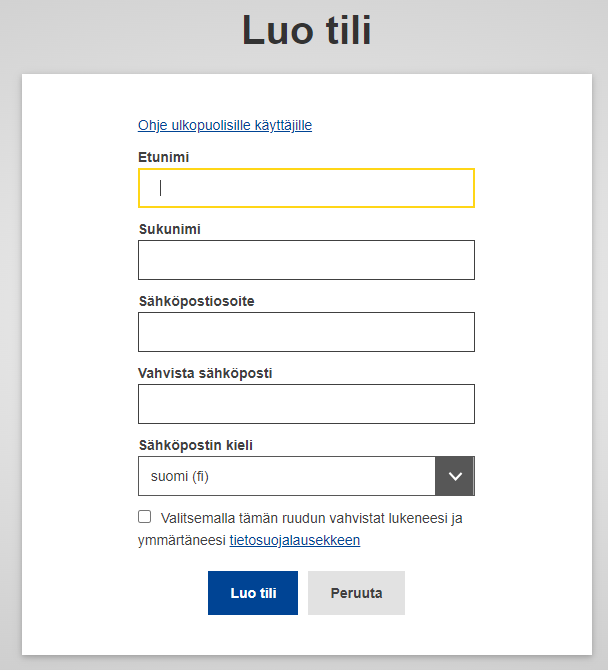Click the 'Vahvista sähköposti' input field
This screenshot has width=608, height=670.
click(306, 404)
